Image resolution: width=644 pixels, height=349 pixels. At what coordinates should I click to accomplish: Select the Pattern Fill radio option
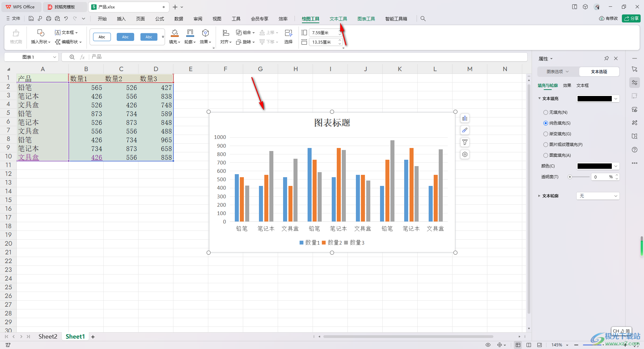[546, 155]
